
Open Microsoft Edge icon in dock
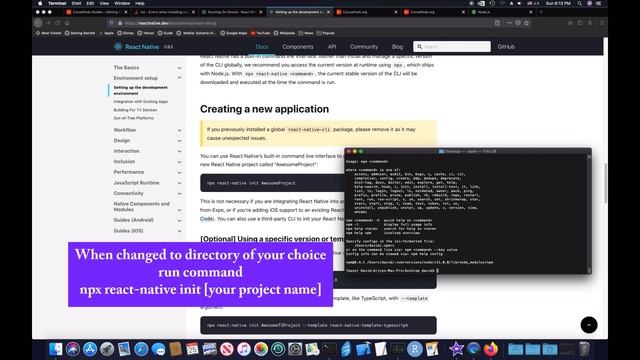[473, 349]
